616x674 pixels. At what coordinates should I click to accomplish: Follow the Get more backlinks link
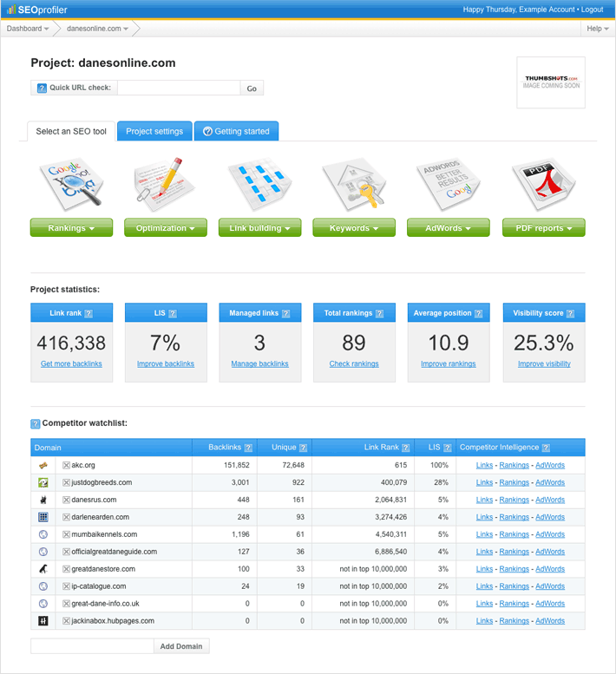tap(71, 363)
